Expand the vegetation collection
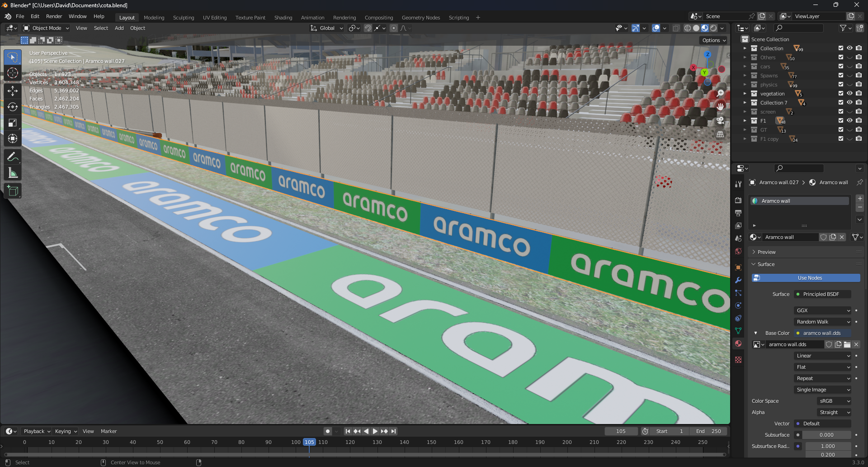Viewport: 868px width, 467px height. [x=745, y=94]
